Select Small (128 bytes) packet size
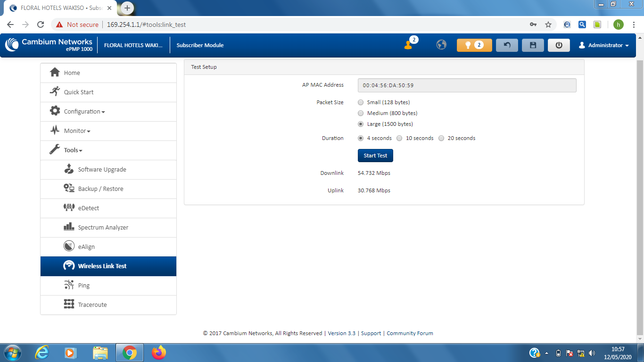 361,102
